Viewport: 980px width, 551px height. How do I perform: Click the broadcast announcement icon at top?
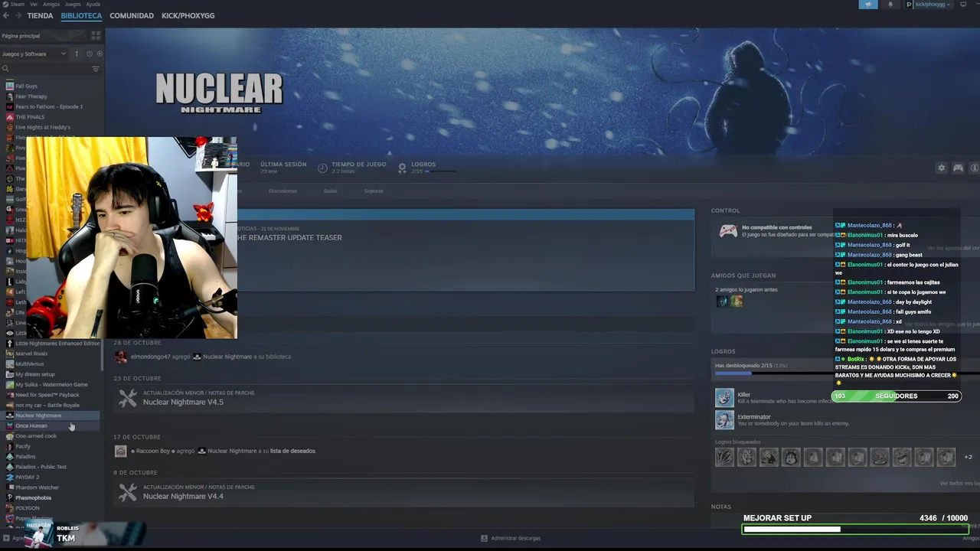tap(868, 4)
